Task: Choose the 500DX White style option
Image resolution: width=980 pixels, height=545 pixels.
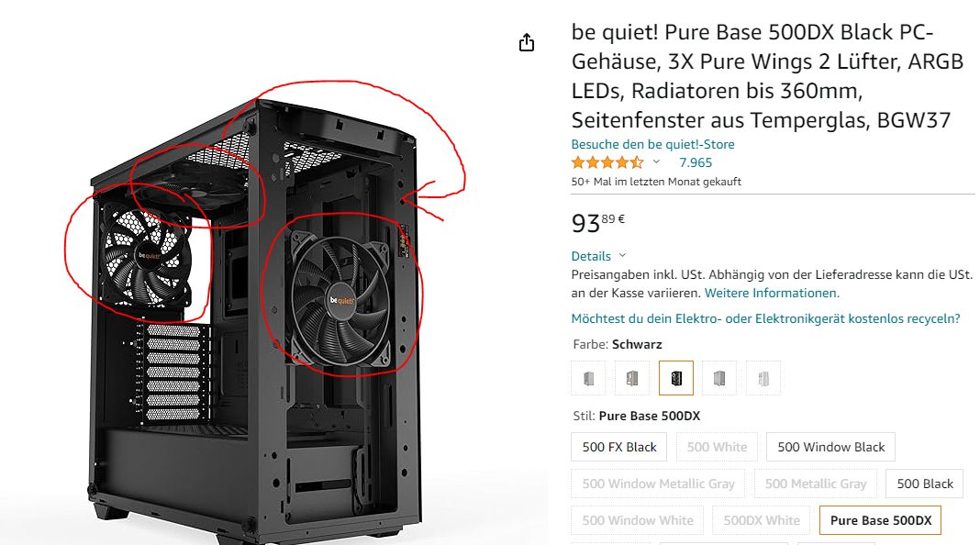Action: (762, 520)
